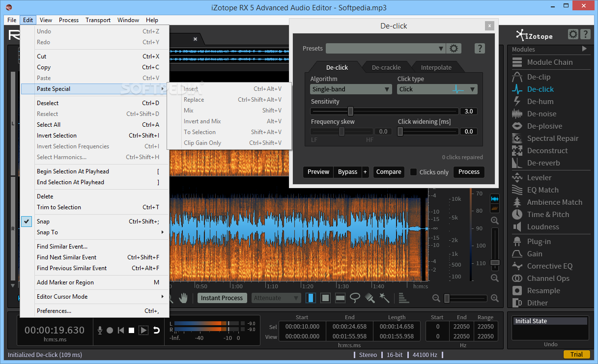598x364 pixels.
Task: Open the Transport menu
Action: pos(98,20)
